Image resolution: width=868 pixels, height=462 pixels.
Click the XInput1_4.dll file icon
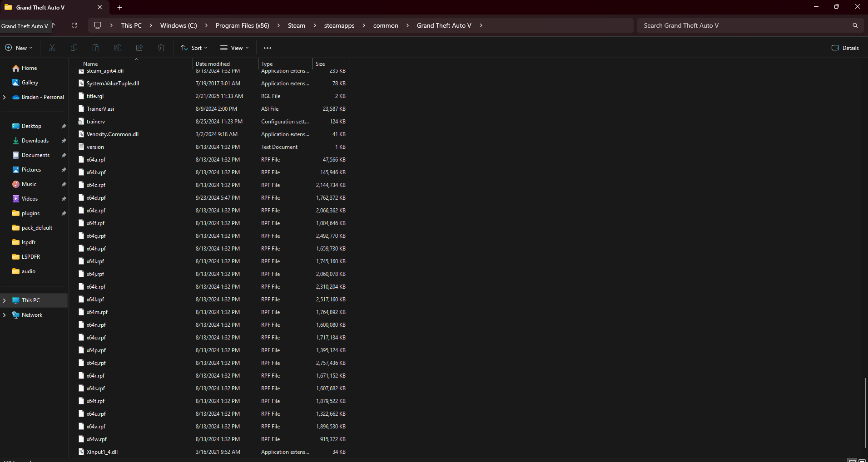(81, 452)
